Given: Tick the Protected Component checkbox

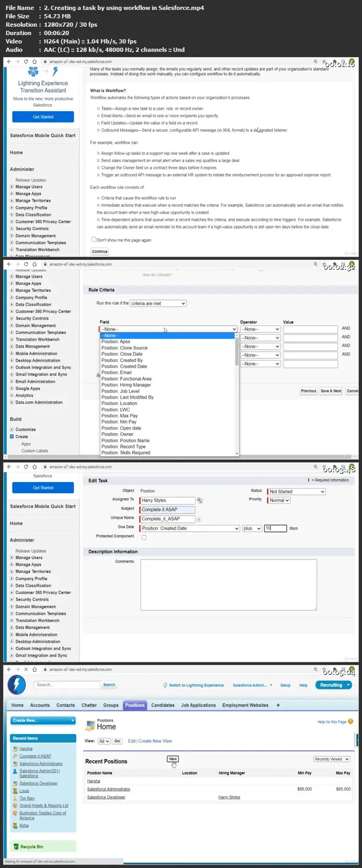Looking at the screenshot, I should tap(144, 538).
